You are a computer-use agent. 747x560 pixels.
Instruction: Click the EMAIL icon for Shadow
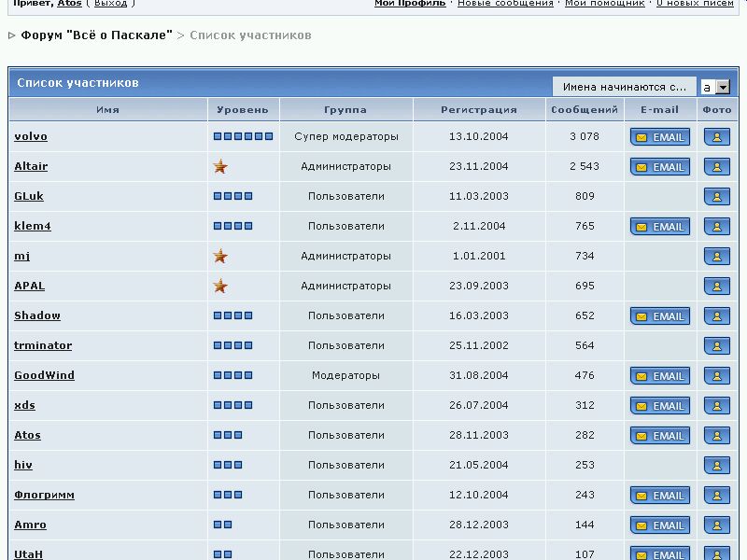[x=660, y=316]
